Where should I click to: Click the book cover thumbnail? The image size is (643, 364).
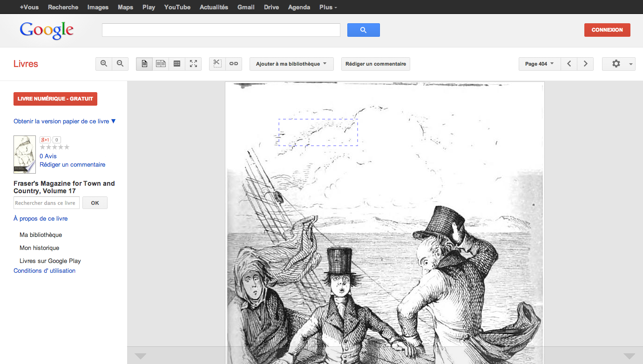25,154
